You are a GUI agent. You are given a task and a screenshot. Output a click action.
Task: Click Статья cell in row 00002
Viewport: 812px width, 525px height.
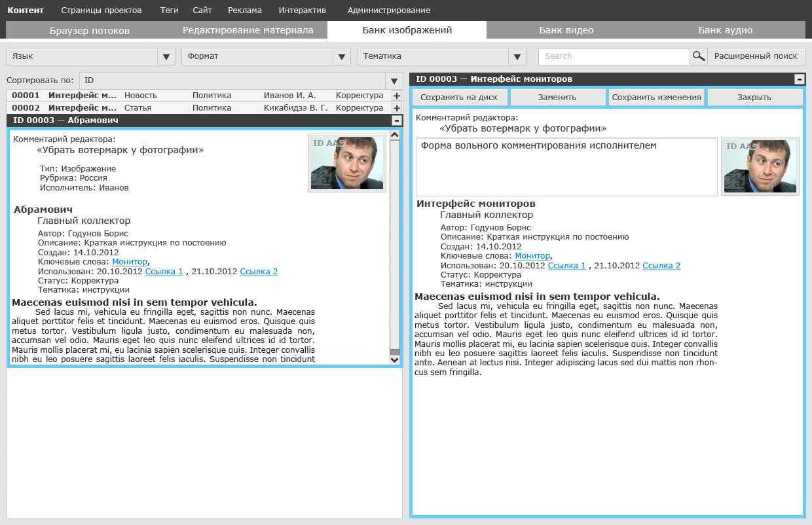[138, 108]
